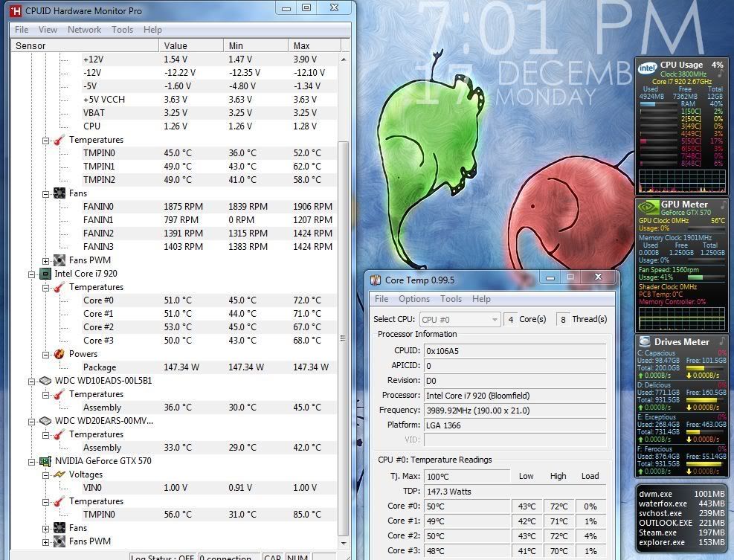
Task: Click the WDC WD10EADS hard drive icon
Action: [45, 381]
